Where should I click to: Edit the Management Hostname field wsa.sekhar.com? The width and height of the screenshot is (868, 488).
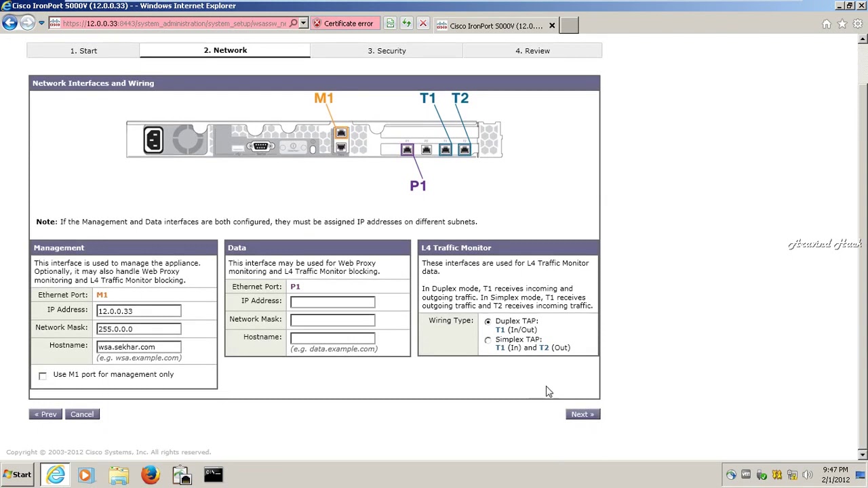click(138, 347)
